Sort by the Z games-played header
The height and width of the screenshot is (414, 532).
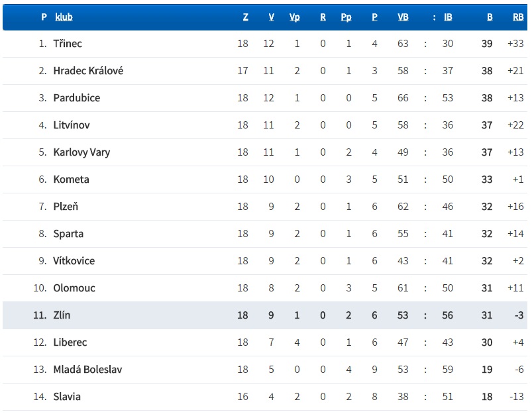tap(246, 17)
